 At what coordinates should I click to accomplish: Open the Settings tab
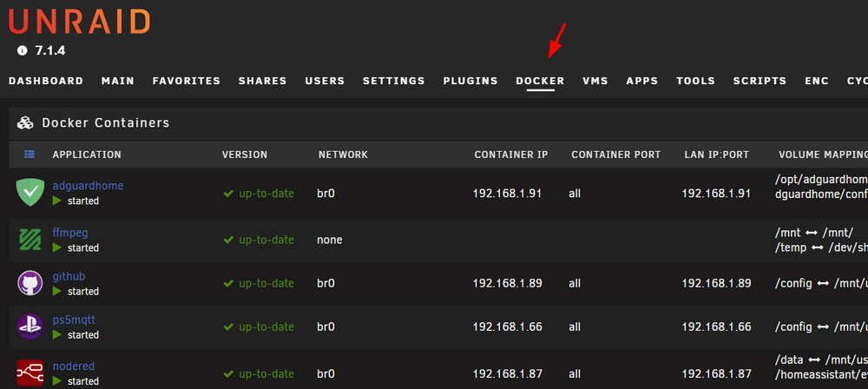394,81
